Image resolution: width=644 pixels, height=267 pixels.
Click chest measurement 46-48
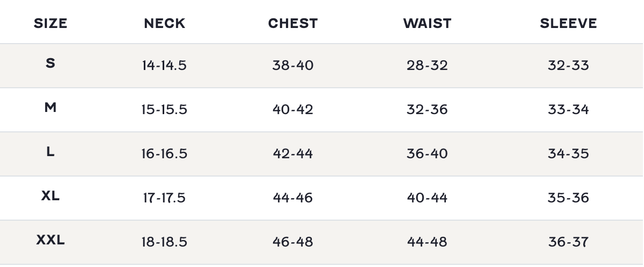point(293,242)
